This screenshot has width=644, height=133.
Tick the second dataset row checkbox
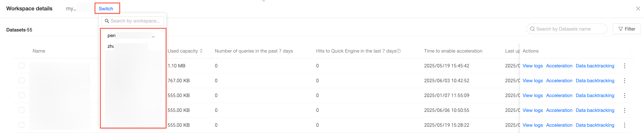pyautogui.click(x=22, y=80)
